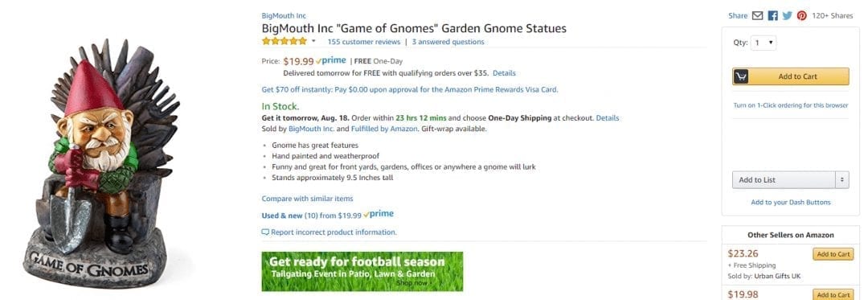Screen dimensions: 868x300
Task: Share the product on Facebook
Action: point(773,15)
